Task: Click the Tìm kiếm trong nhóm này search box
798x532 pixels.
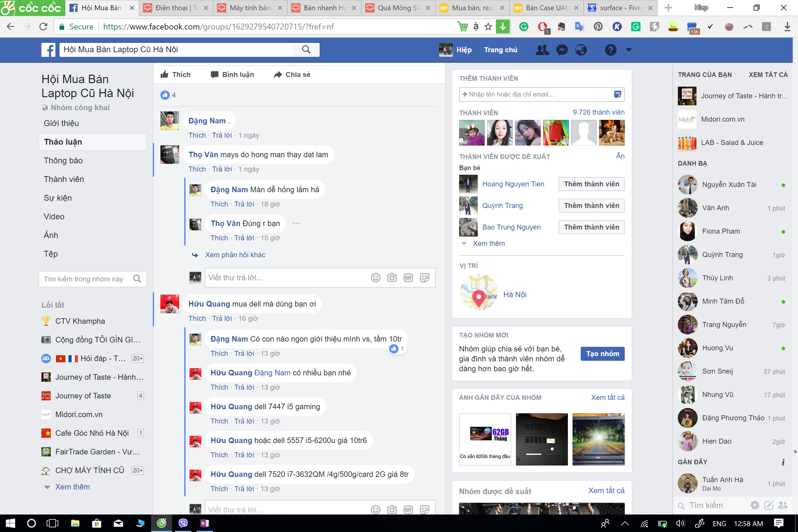Action: 93,279
